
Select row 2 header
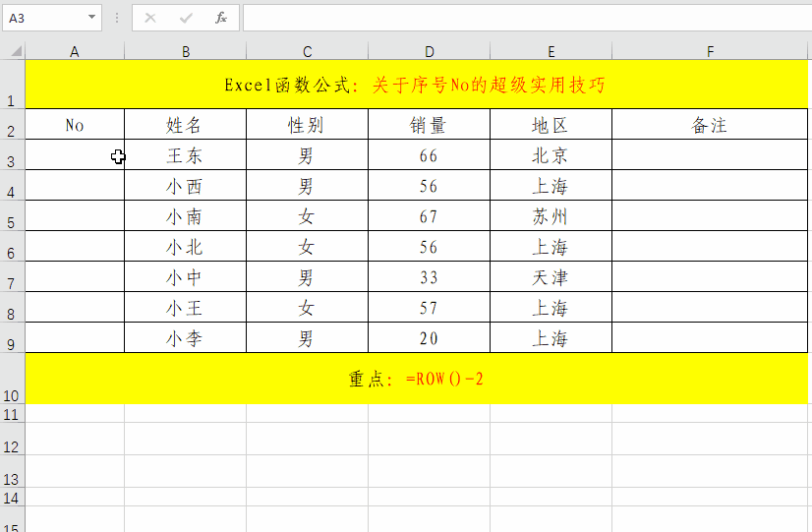12,124
